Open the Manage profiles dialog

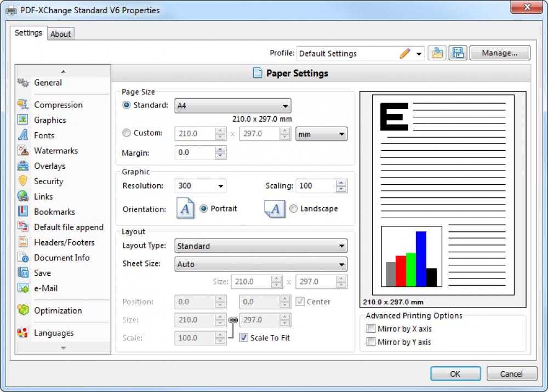click(x=499, y=53)
